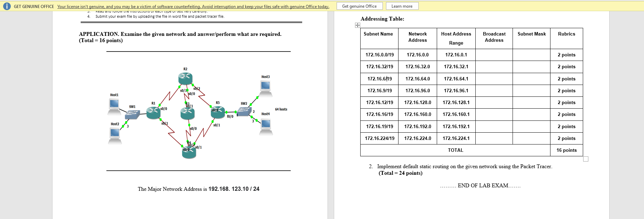Image resolution: width=644 pixels, height=219 pixels.
Task: Select the R3 router icon in the diagram
Action: (x=187, y=113)
